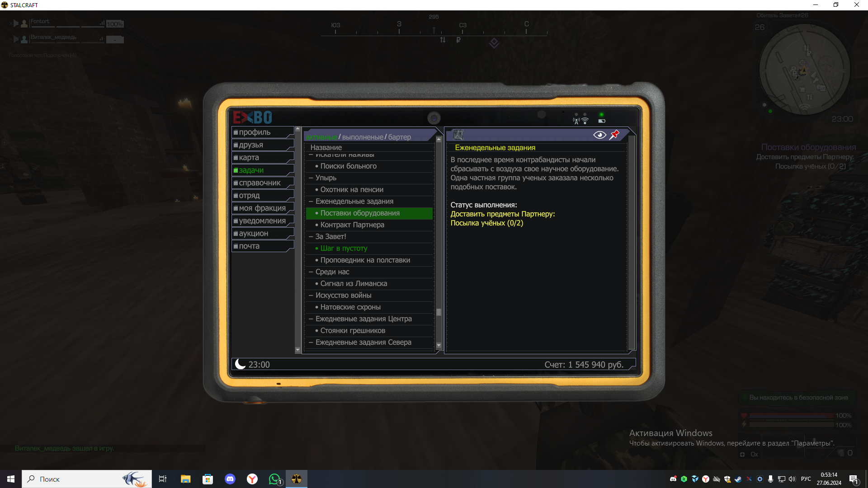Click the sidebar menu scroll-down arrow

[x=297, y=350]
